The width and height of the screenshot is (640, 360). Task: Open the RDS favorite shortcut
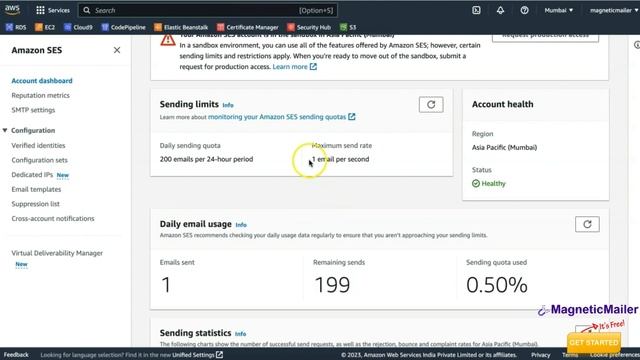pos(16,27)
